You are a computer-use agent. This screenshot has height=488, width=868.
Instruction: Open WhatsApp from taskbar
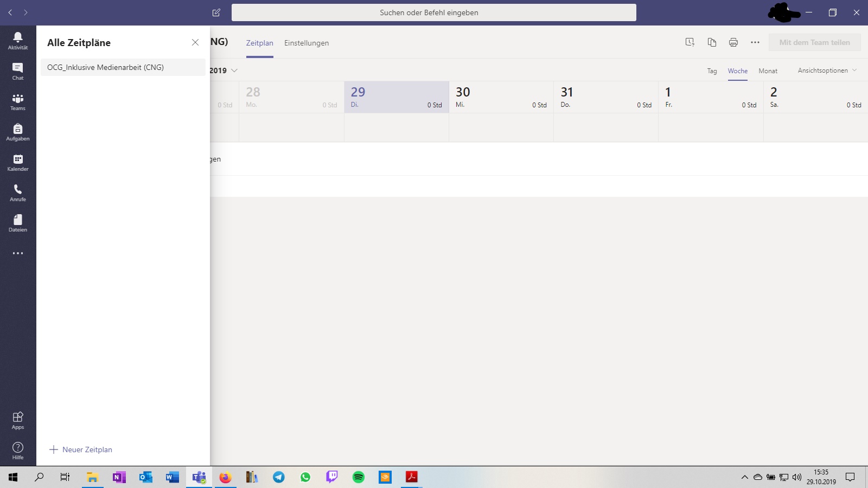(x=305, y=477)
